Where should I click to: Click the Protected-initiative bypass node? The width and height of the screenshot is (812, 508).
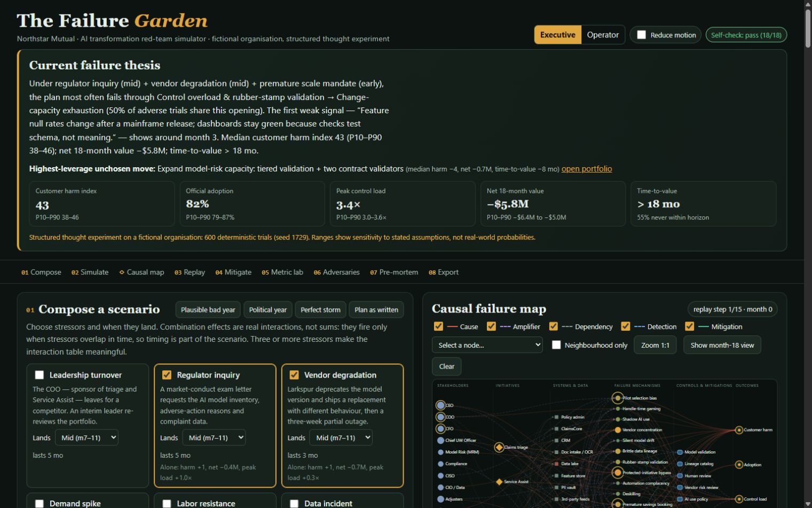(x=618, y=472)
